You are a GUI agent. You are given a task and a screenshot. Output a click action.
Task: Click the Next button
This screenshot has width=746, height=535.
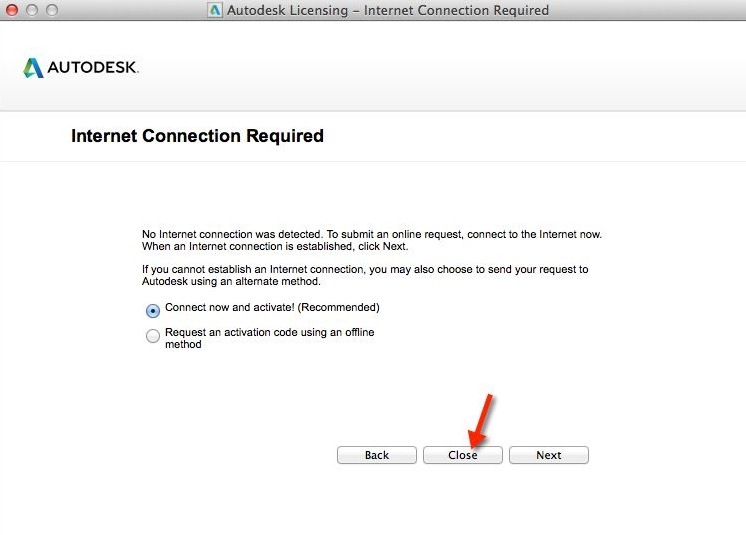[x=549, y=455]
